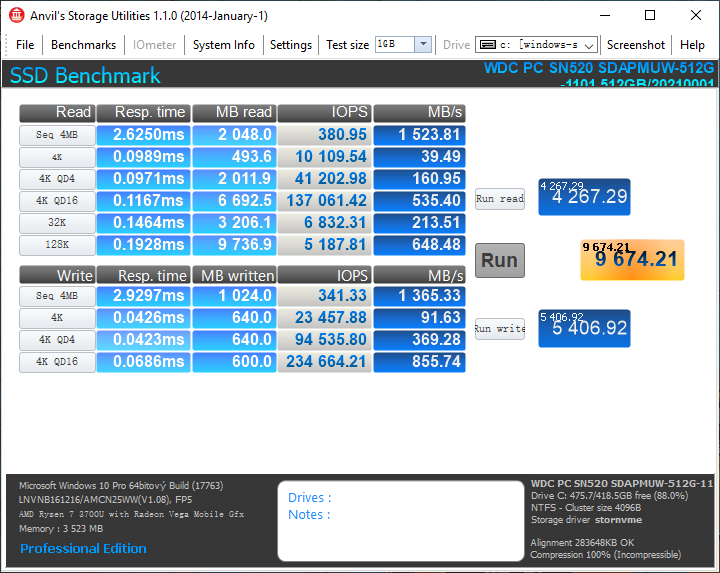Open the Benchmarks menu
Screen dimensions: 720x573
tap(83, 45)
